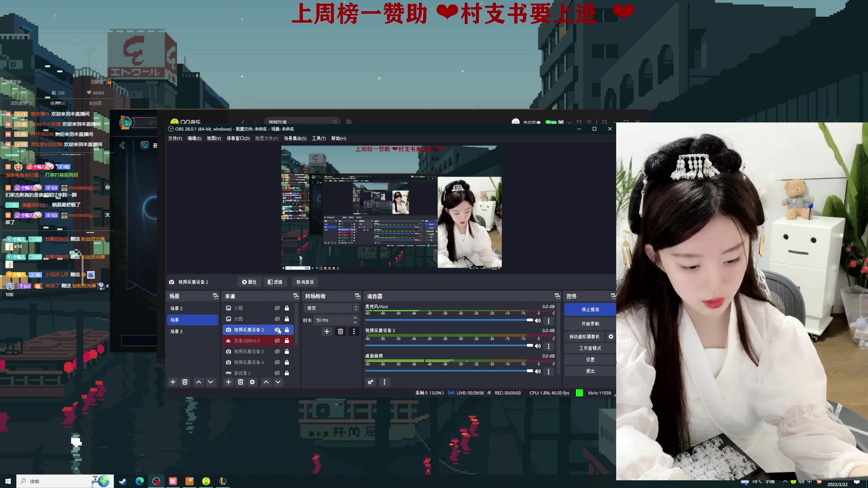This screenshot has width=868, height=488.
Task: Open 编辑(E) menu in OBS
Action: pos(194,138)
